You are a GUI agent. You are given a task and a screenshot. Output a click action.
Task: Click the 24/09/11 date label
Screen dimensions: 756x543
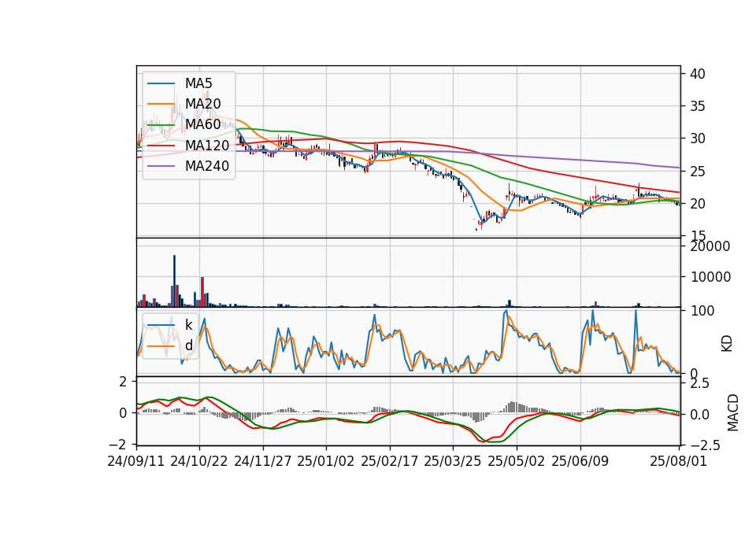(x=136, y=461)
